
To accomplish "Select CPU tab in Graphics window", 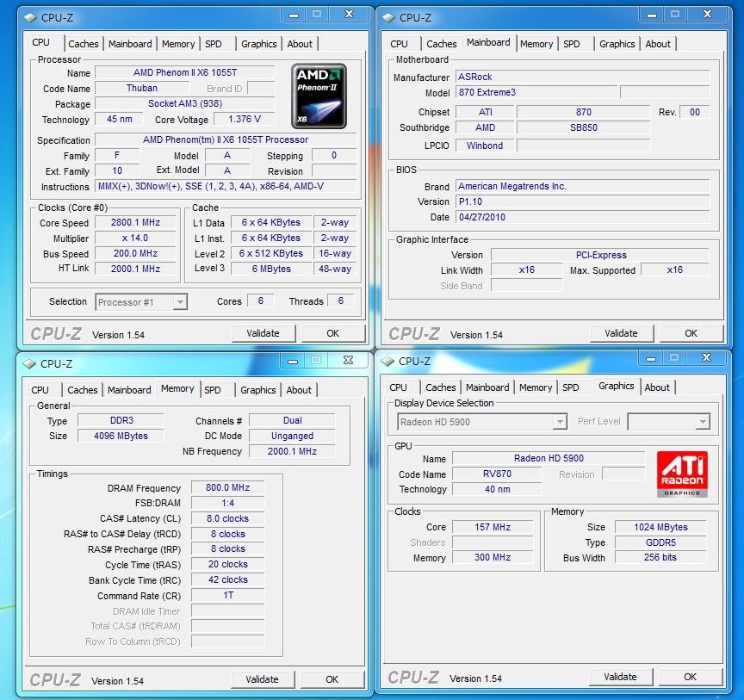I will [x=398, y=387].
